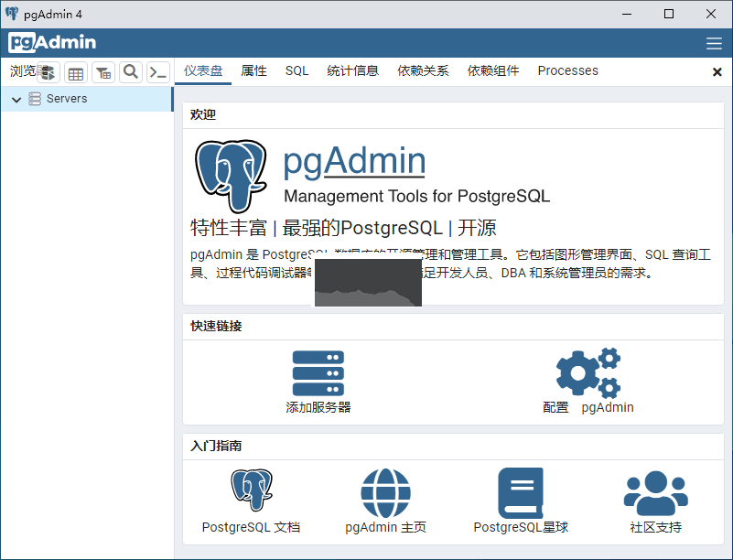Viewport: 733px width, 560px height.
Task: Switch to the 仪表盘 dashboard tab
Action: (203, 71)
